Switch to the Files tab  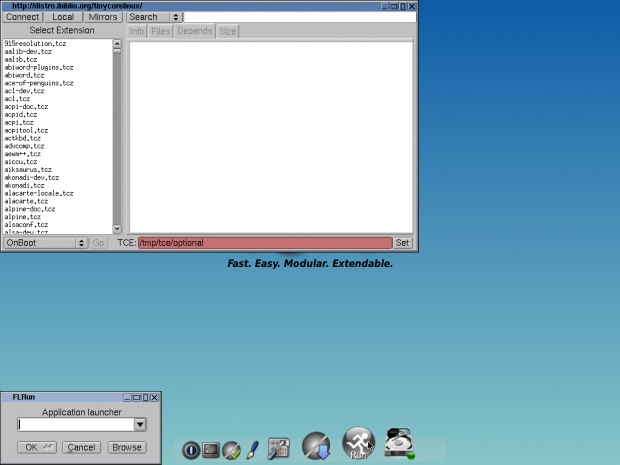point(160,31)
